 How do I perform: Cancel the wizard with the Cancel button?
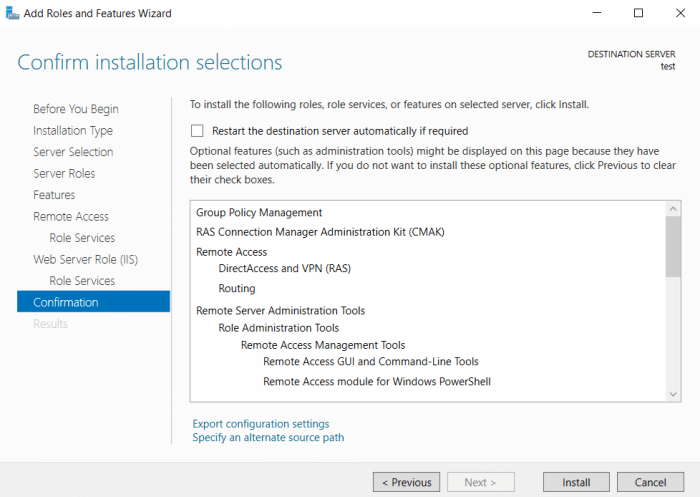(651, 482)
